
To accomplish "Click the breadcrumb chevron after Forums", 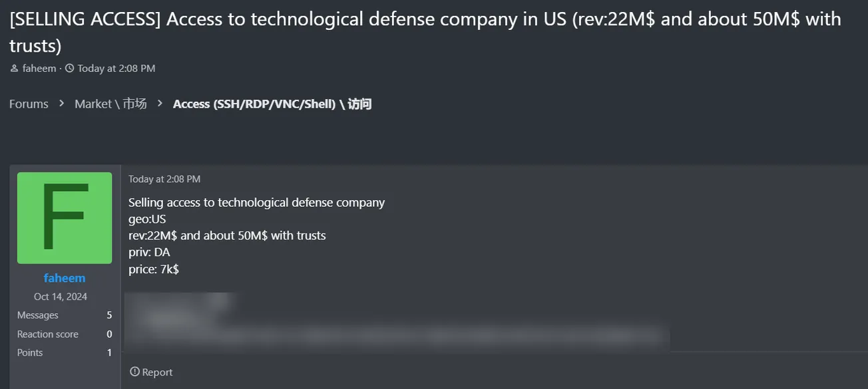I will coord(61,104).
